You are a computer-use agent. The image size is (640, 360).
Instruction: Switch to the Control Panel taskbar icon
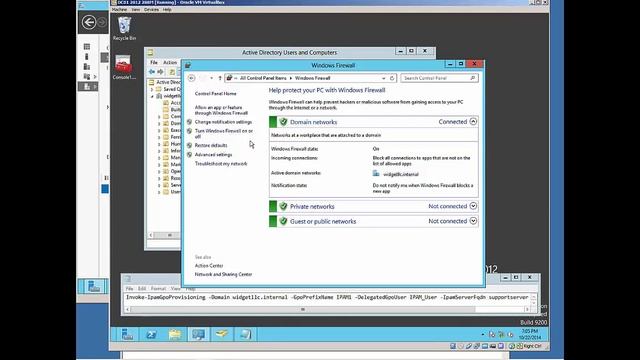[198, 334]
